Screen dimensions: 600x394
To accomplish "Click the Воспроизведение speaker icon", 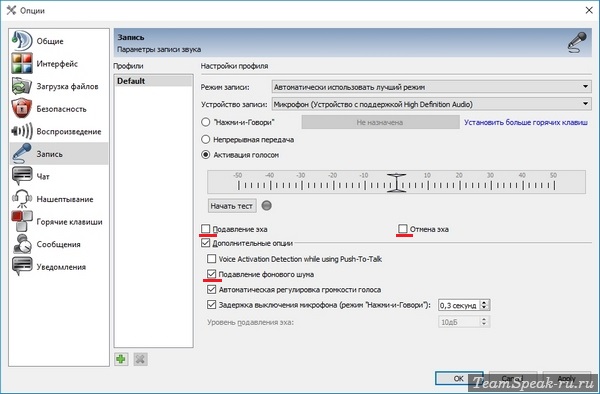I will 22,131.
